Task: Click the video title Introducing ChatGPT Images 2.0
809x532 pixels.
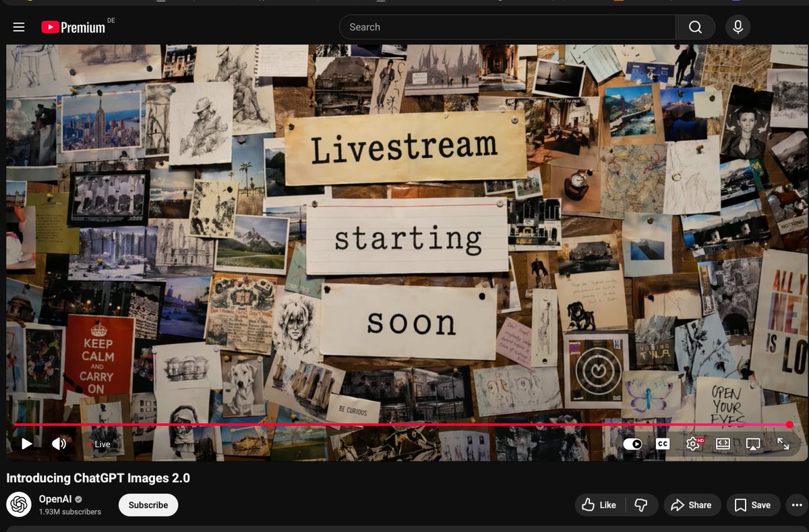Action: point(98,478)
